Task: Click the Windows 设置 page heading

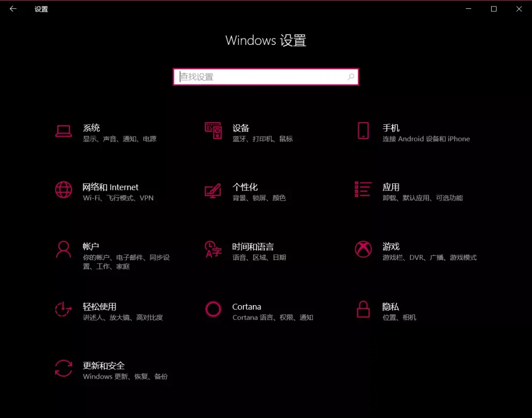Action: coord(266,40)
